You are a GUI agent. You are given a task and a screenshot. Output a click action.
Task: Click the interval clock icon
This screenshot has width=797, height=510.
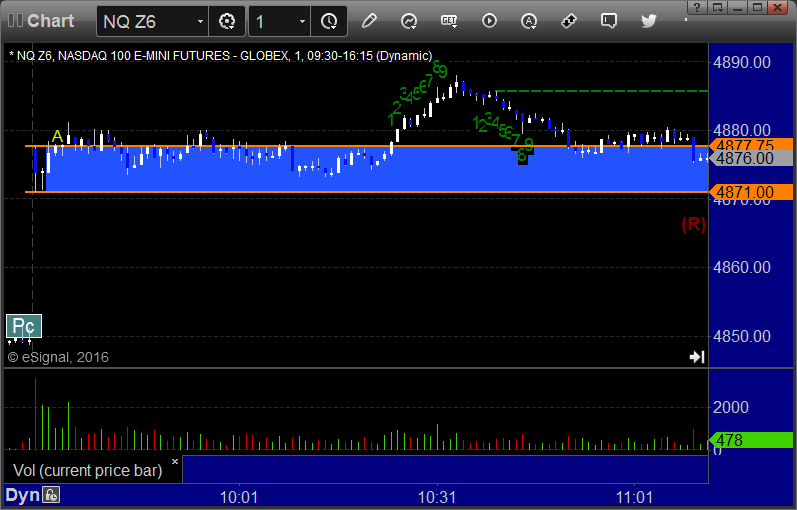[329, 21]
